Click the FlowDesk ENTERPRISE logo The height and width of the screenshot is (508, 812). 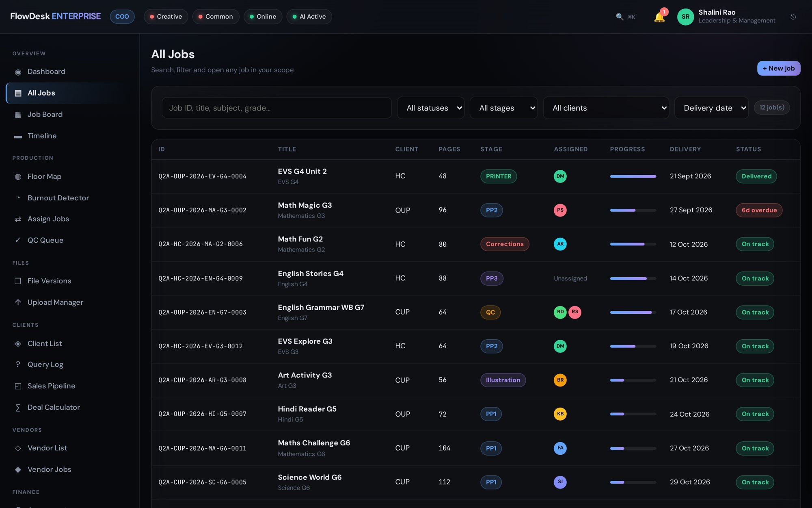tap(56, 16)
